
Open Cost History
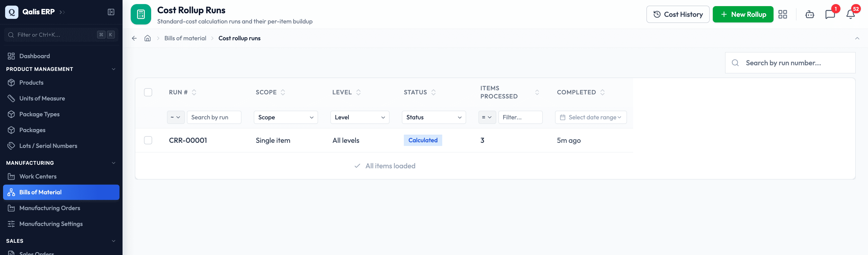678,15
